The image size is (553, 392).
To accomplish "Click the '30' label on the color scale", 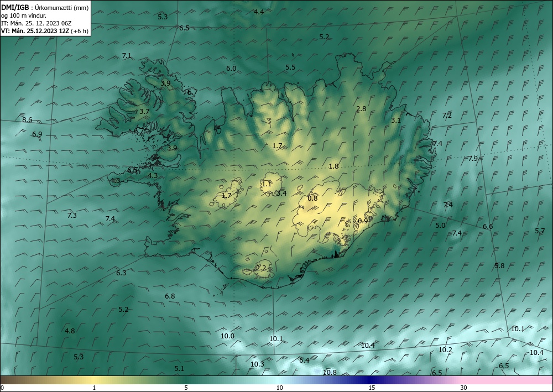I will (x=464, y=388).
